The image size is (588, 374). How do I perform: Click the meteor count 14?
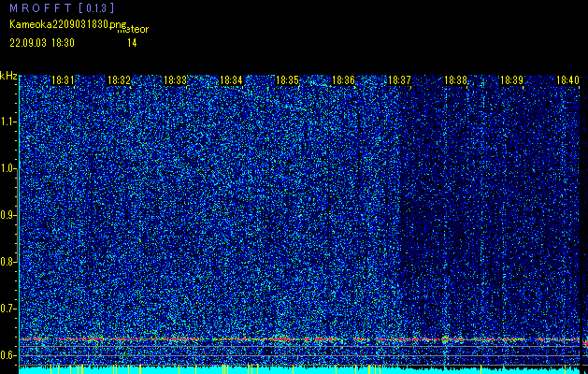point(132,43)
